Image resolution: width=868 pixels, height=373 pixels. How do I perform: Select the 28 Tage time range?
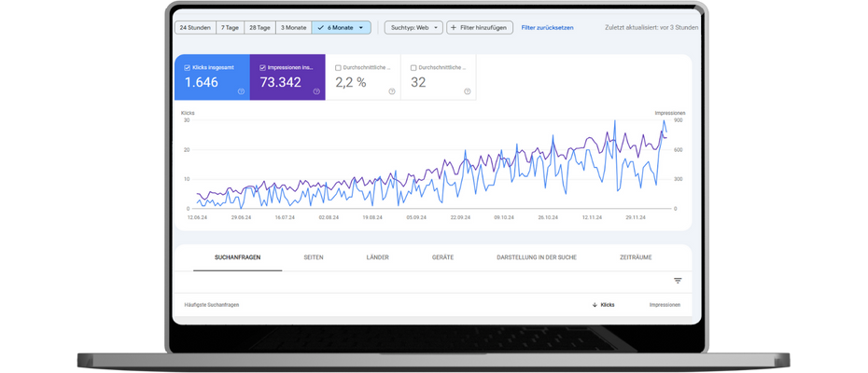(259, 28)
